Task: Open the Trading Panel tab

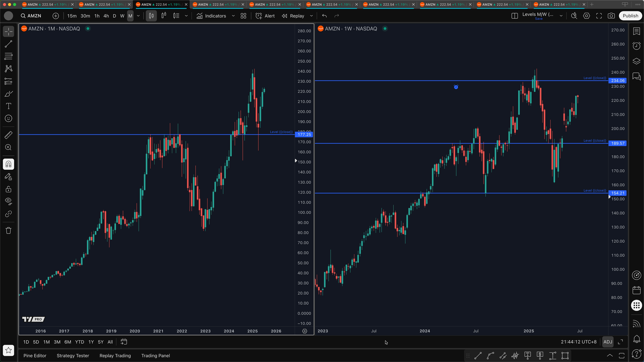Action: 155,355
